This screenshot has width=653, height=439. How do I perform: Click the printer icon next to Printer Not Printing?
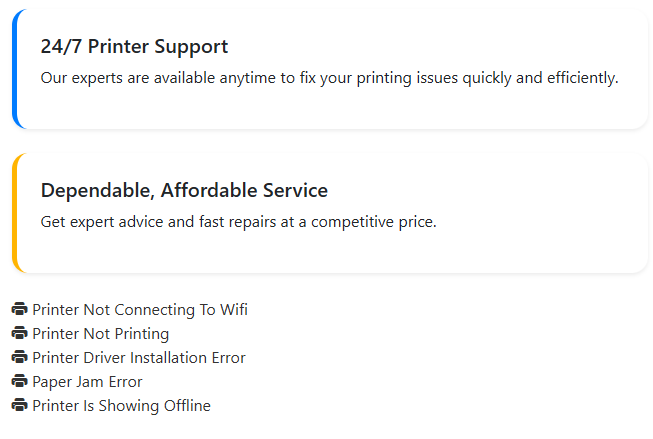19,334
